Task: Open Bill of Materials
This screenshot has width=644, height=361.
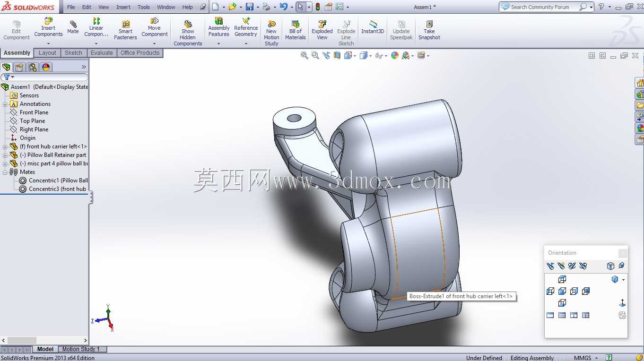Action: [x=296, y=30]
